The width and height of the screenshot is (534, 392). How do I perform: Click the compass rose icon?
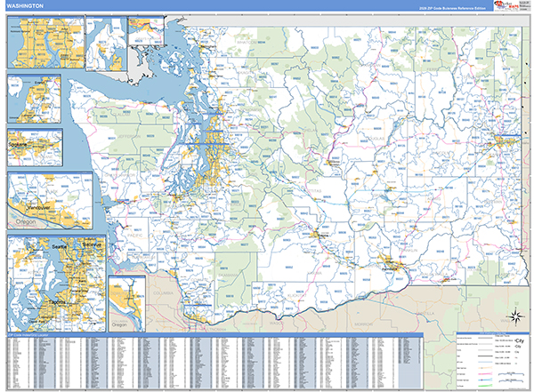tap(515, 317)
